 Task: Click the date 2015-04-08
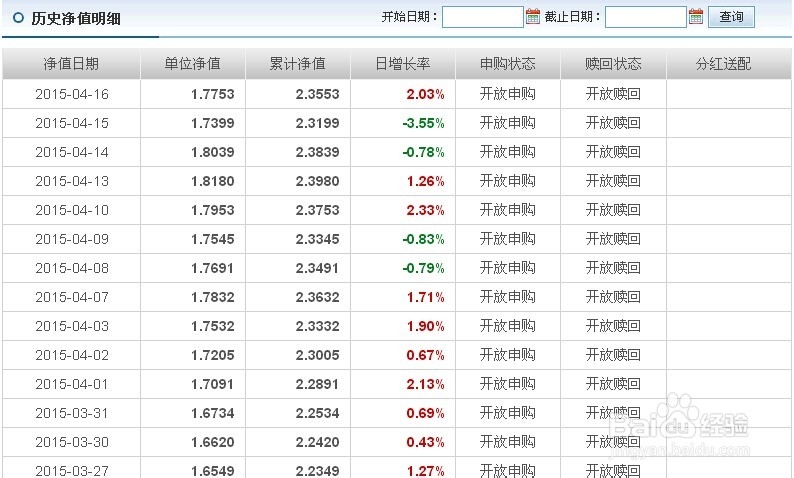pyautogui.click(x=72, y=268)
